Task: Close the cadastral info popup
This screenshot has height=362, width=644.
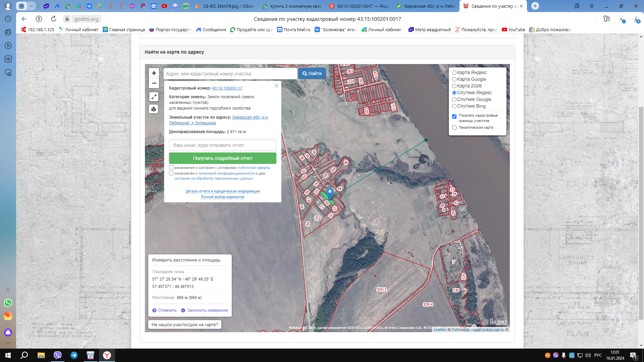Action: tap(276, 86)
